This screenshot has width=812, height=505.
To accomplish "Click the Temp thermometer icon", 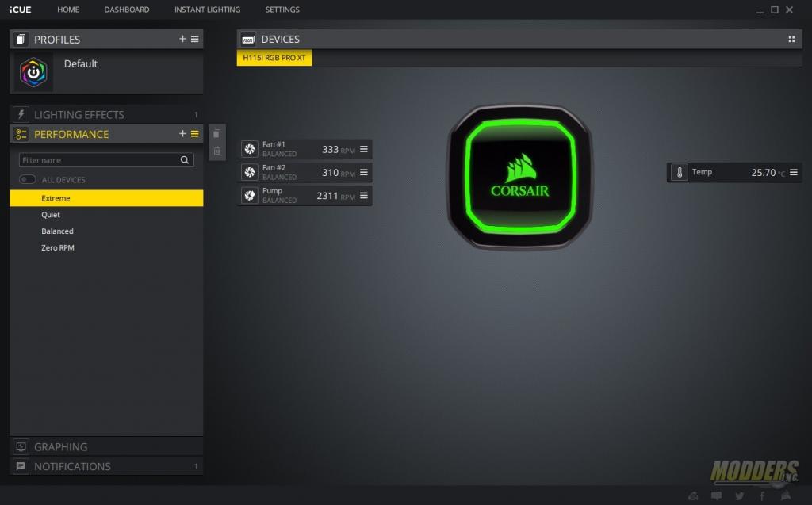I will (x=680, y=173).
